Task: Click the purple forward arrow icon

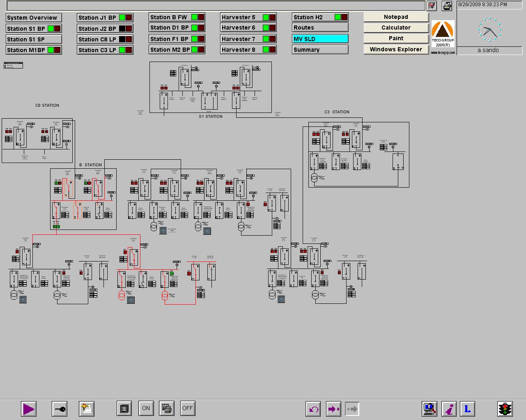Action: coord(333,409)
